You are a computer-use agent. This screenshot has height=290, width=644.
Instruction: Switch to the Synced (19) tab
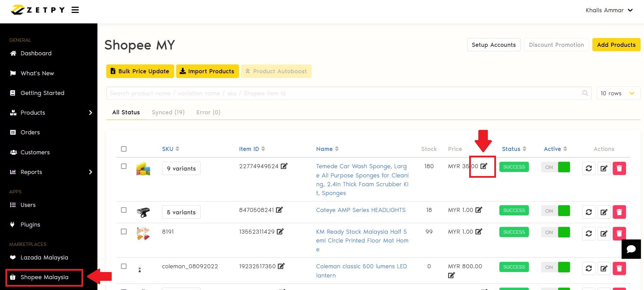(168, 112)
